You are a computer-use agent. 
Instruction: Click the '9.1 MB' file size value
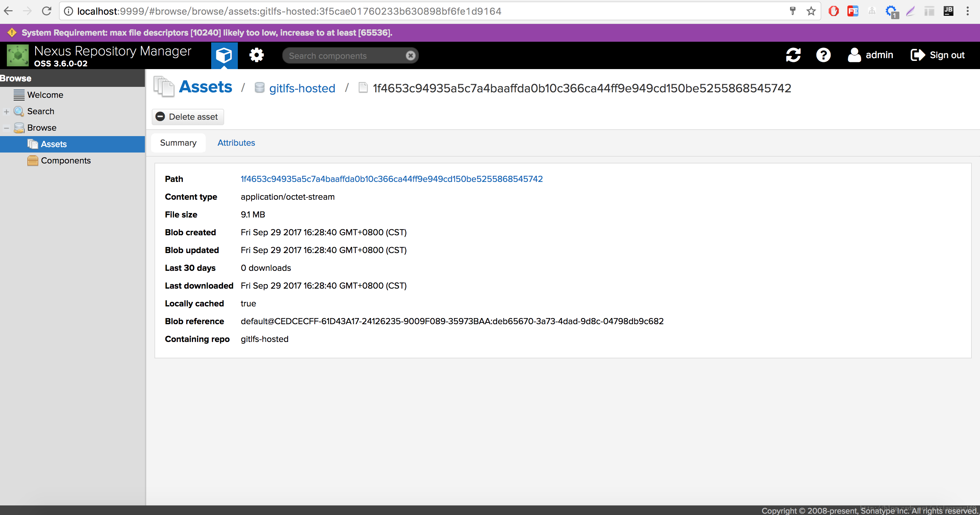click(253, 215)
